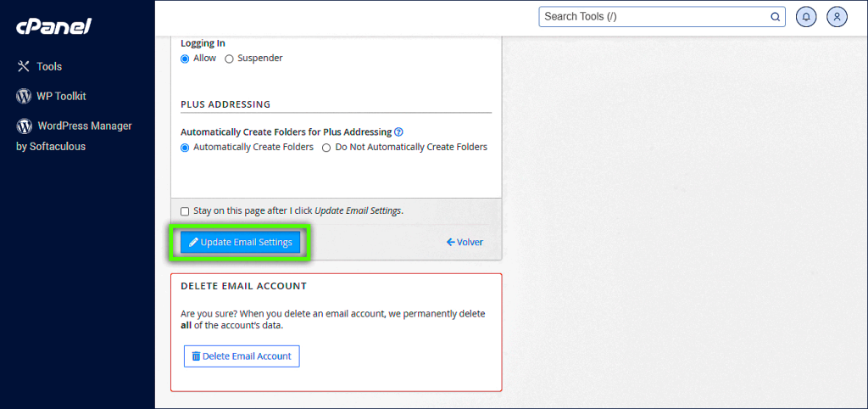Click the Delete Email Account button
Image resolution: width=868 pixels, height=409 pixels.
pos(242,356)
